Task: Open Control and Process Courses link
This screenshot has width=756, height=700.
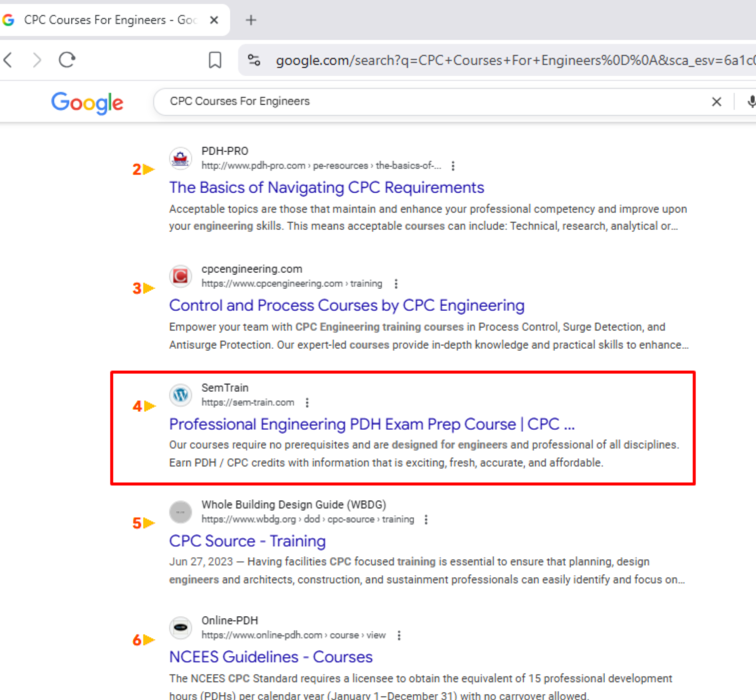Action: 346,305
